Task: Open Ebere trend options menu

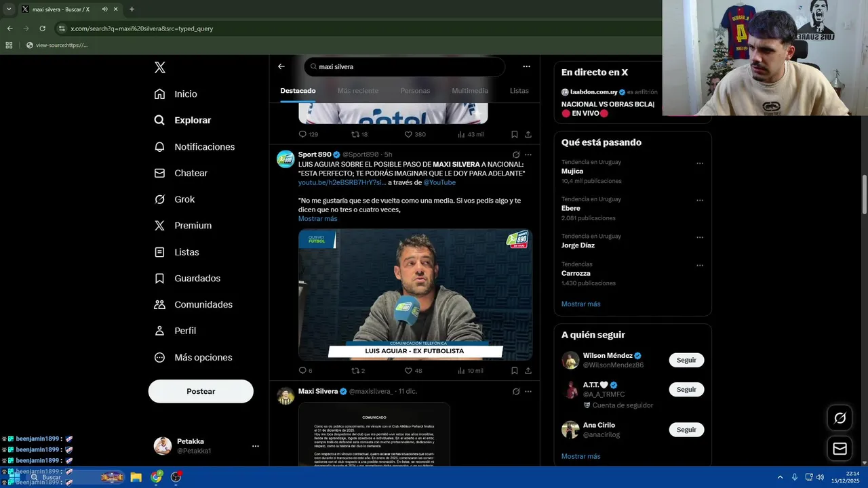Action: (700, 201)
